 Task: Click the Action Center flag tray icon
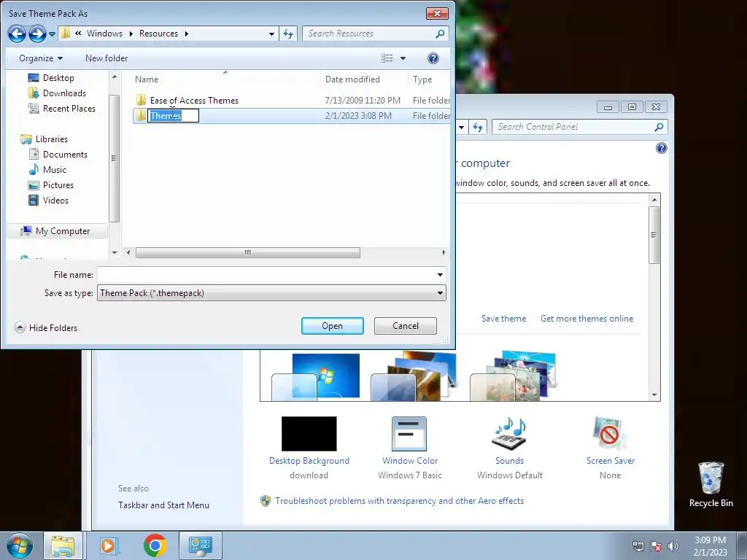click(656, 546)
